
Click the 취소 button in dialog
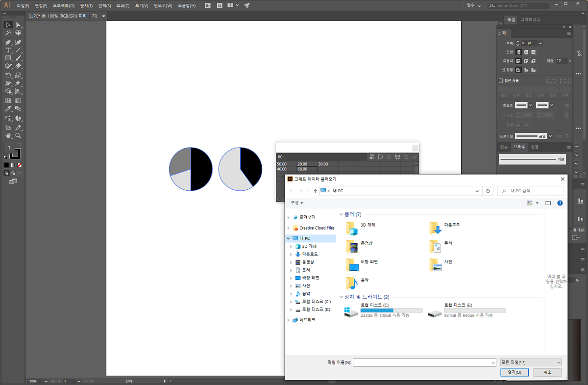547,372
